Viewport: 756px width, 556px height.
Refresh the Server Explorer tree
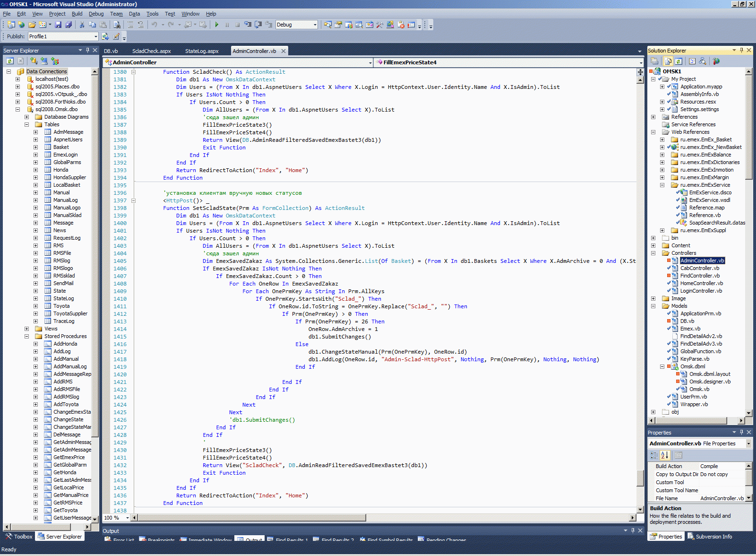coord(10,61)
